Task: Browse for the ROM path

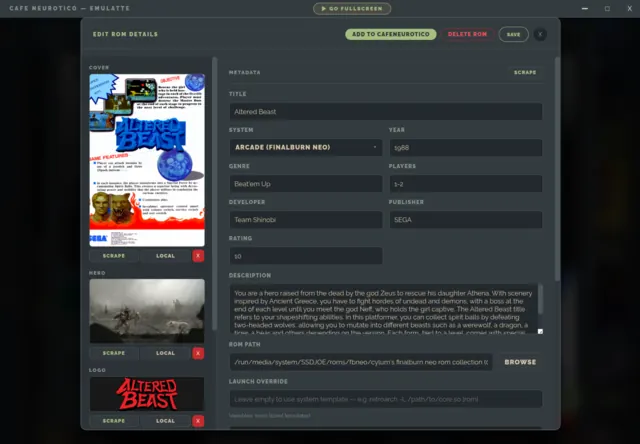Action: tap(520, 362)
